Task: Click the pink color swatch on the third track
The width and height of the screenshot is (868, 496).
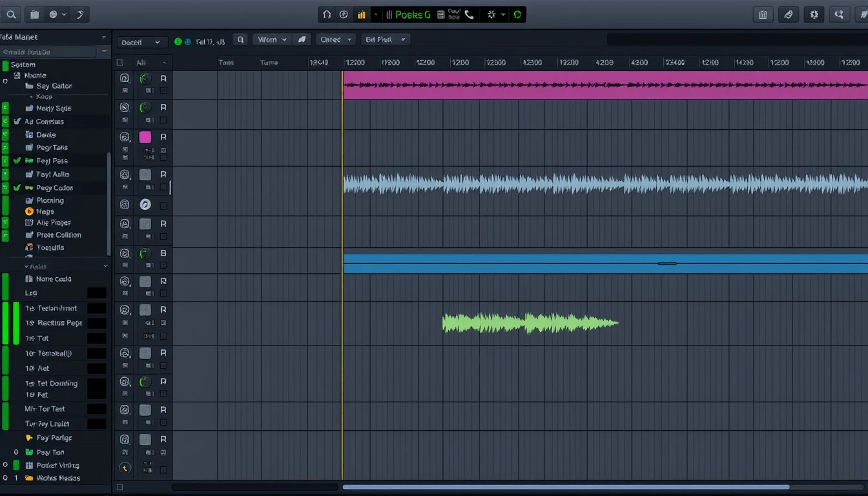Action: (x=145, y=136)
